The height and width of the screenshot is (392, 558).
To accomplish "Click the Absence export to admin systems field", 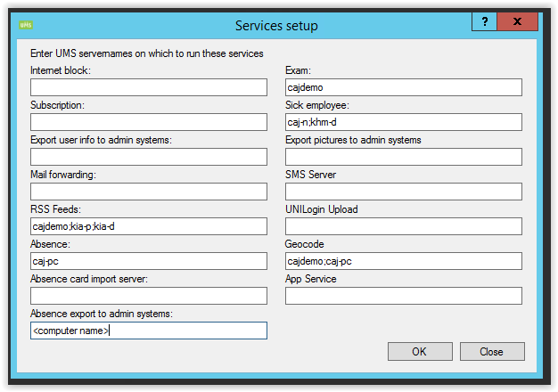I will pos(149,331).
